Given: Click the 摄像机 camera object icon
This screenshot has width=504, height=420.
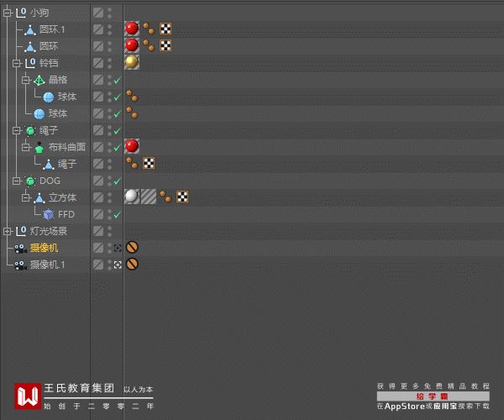Looking at the screenshot, I should 20,248.
